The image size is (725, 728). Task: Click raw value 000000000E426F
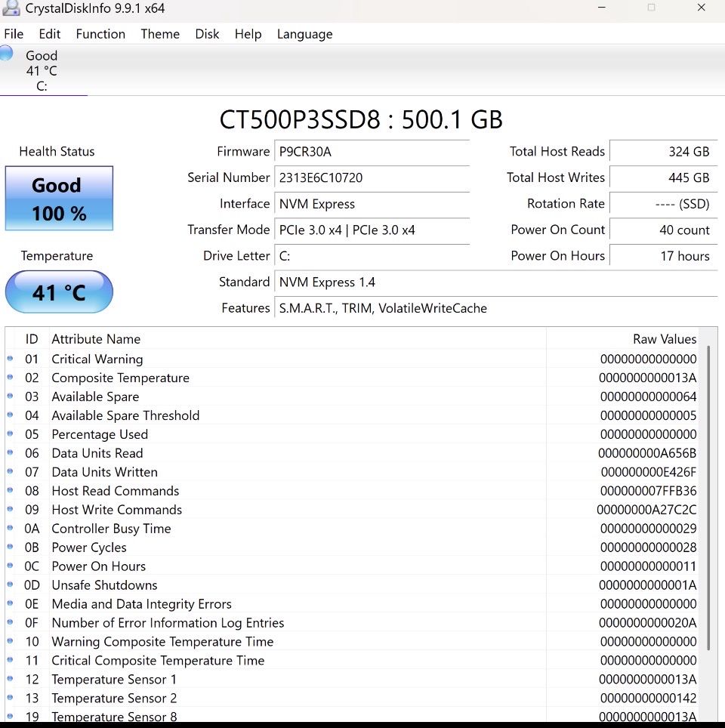tap(649, 472)
